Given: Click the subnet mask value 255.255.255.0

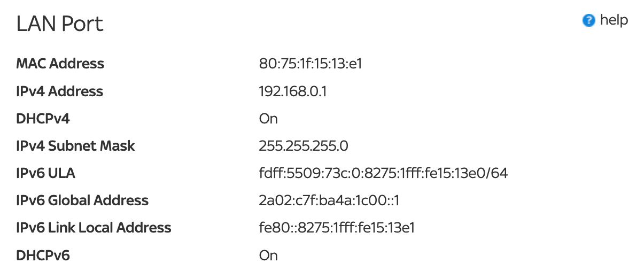Looking at the screenshot, I should pos(304,146).
